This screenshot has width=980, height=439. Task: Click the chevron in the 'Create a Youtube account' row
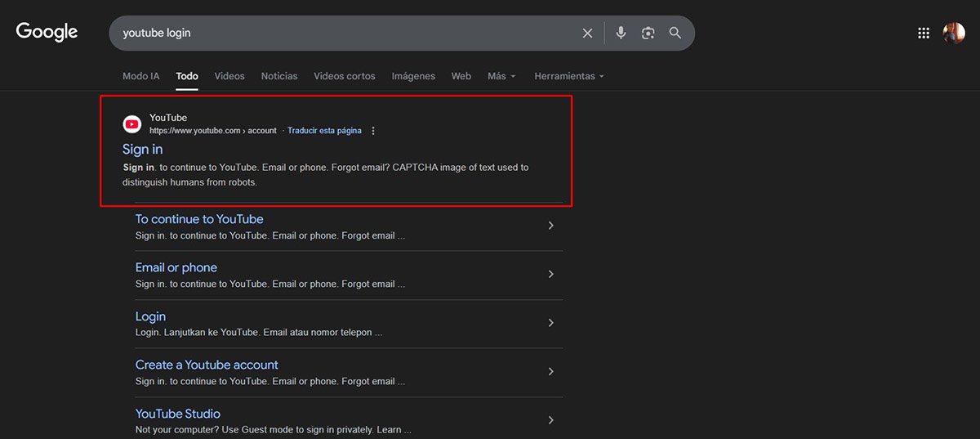(551, 371)
